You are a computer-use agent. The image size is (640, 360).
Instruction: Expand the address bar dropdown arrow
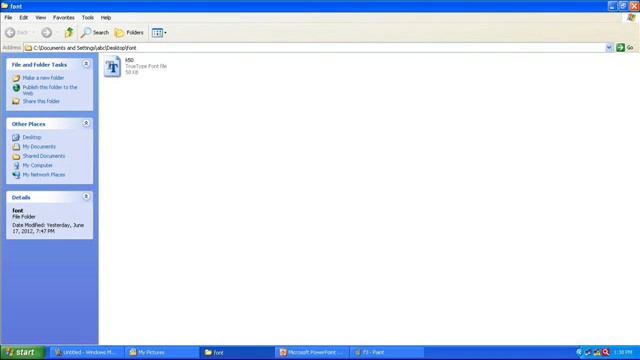(609, 48)
